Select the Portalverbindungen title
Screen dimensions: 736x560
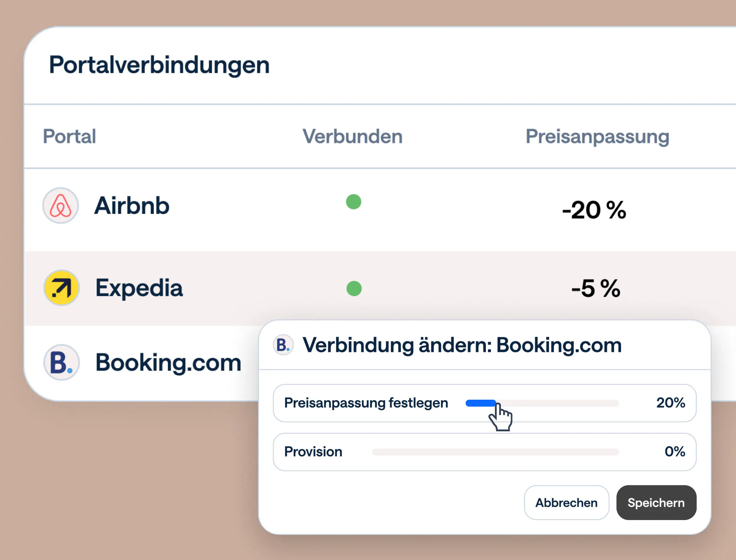coord(159,65)
